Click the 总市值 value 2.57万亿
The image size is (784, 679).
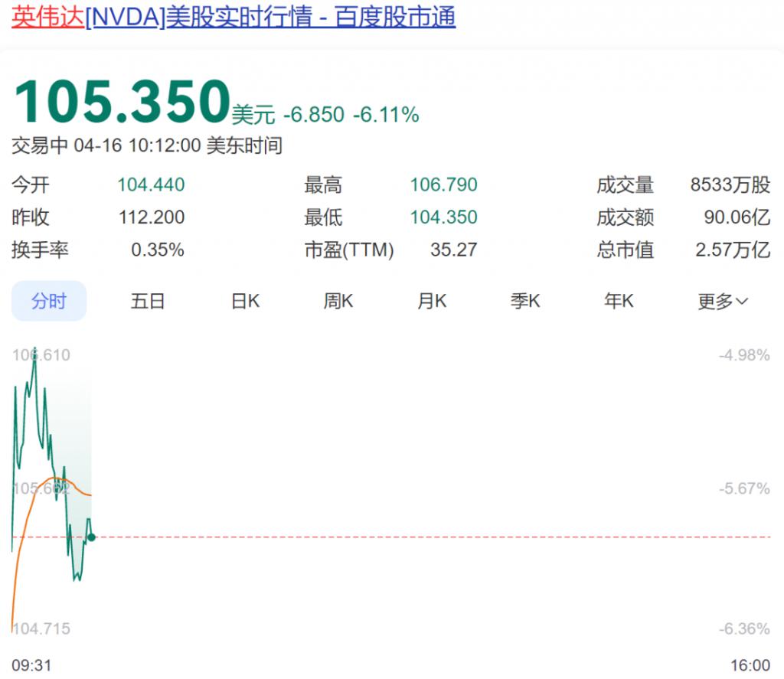pos(733,250)
